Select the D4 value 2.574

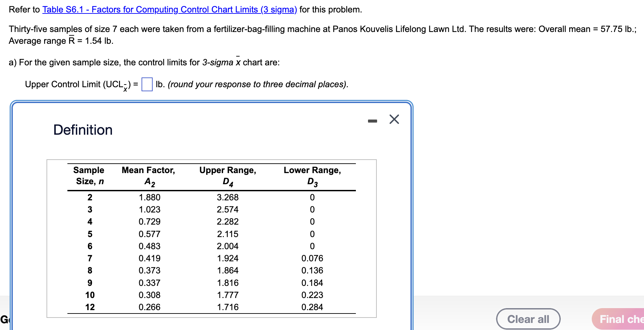pos(228,209)
